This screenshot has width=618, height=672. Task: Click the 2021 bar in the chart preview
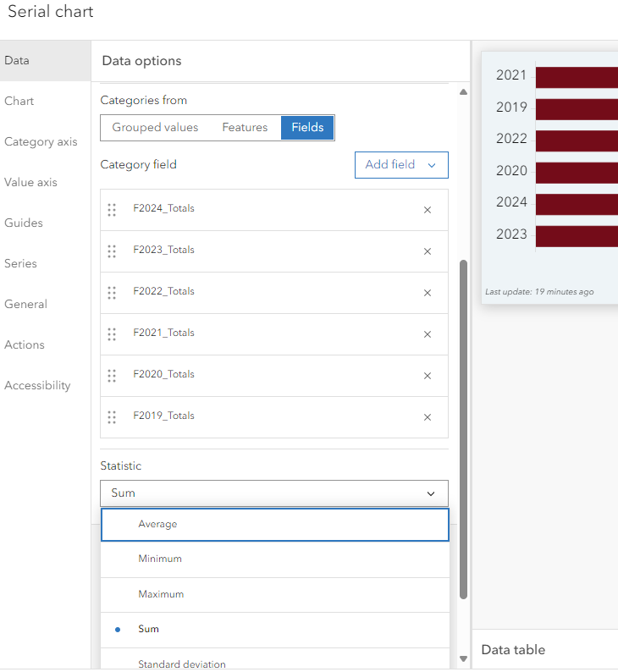576,76
